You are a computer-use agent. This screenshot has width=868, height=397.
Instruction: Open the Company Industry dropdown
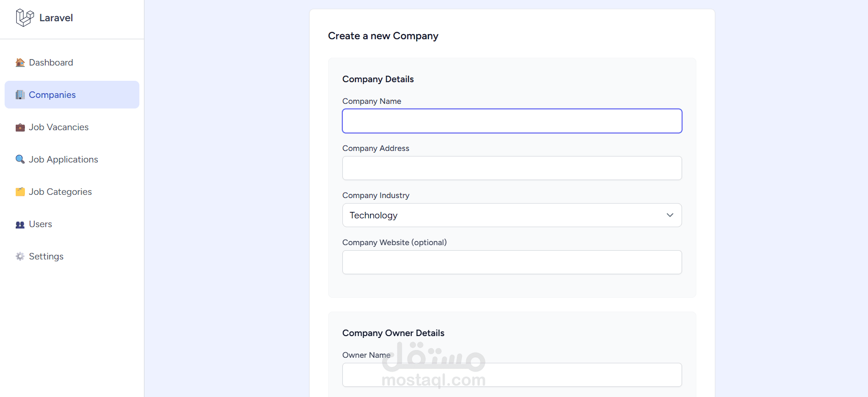(511, 215)
